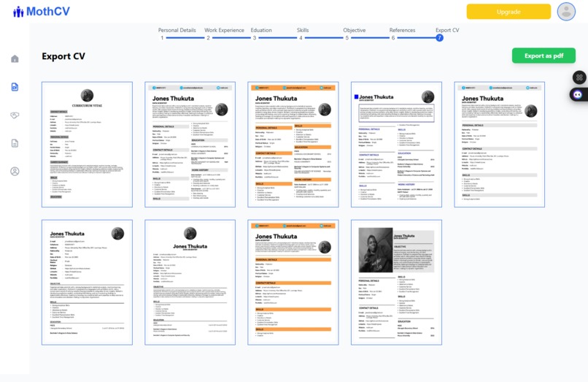Viewport: 588px width, 382px height.
Task: Select template with blue square accent
Action: (x=396, y=144)
